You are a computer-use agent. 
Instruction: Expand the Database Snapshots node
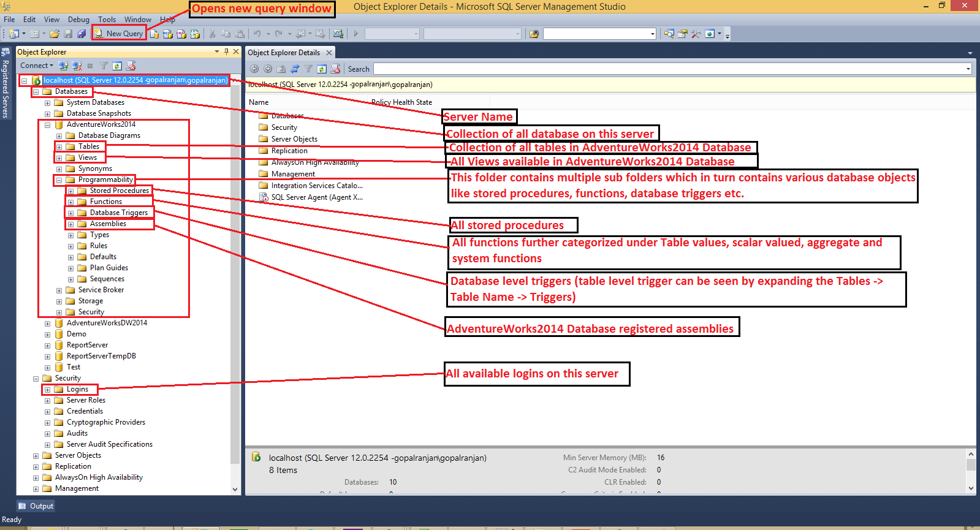(x=47, y=114)
